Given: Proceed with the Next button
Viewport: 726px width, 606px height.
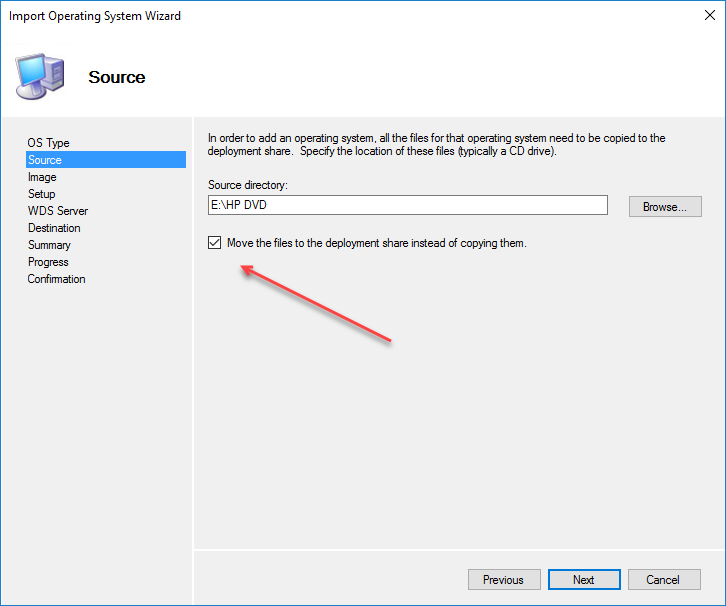Looking at the screenshot, I should pyautogui.click(x=584, y=580).
